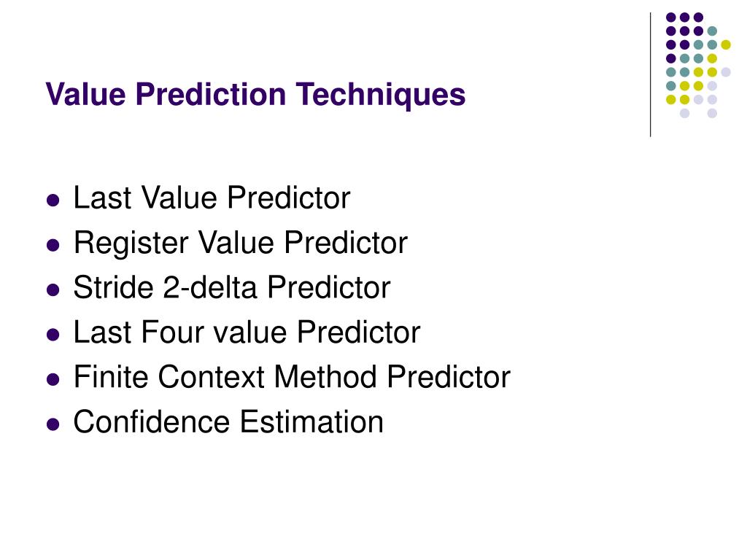Click the word Prediction in the title
The width and height of the screenshot is (747, 560).
click(211, 93)
